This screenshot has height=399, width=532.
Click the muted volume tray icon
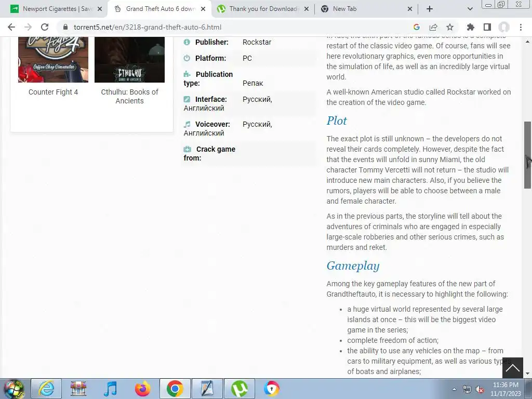pyautogui.click(x=480, y=389)
